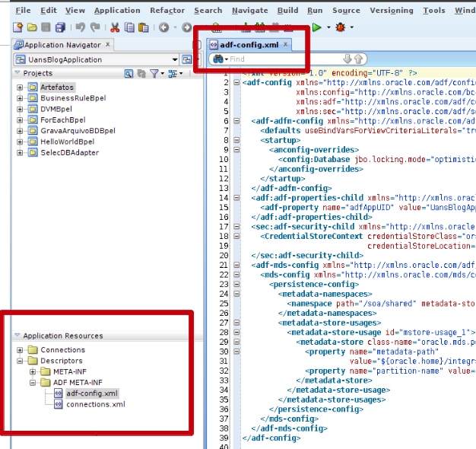Click the Save All toolbar icon
The image size is (476, 449).
tap(60, 27)
